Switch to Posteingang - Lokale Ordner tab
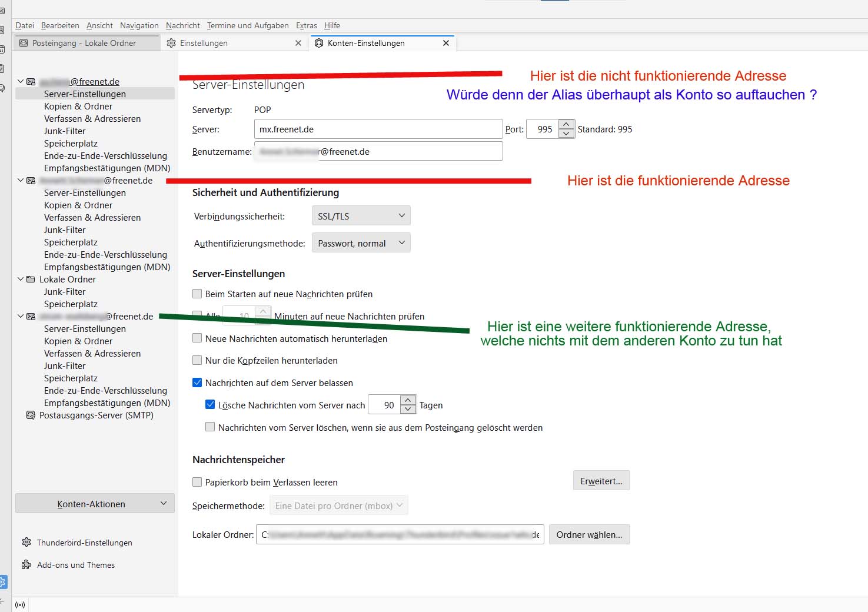The image size is (868, 612). click(x=87, y=43)
